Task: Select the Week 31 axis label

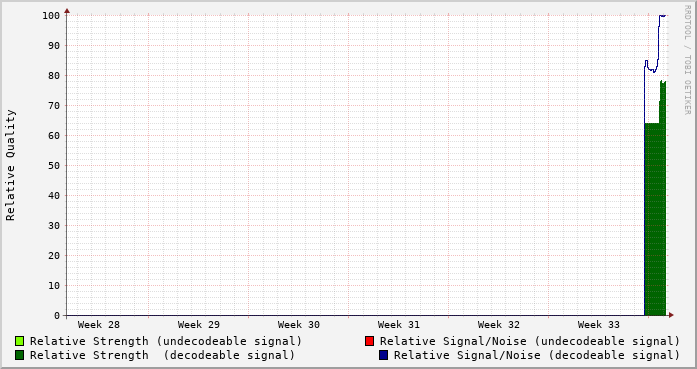Action: coord(399,325)
